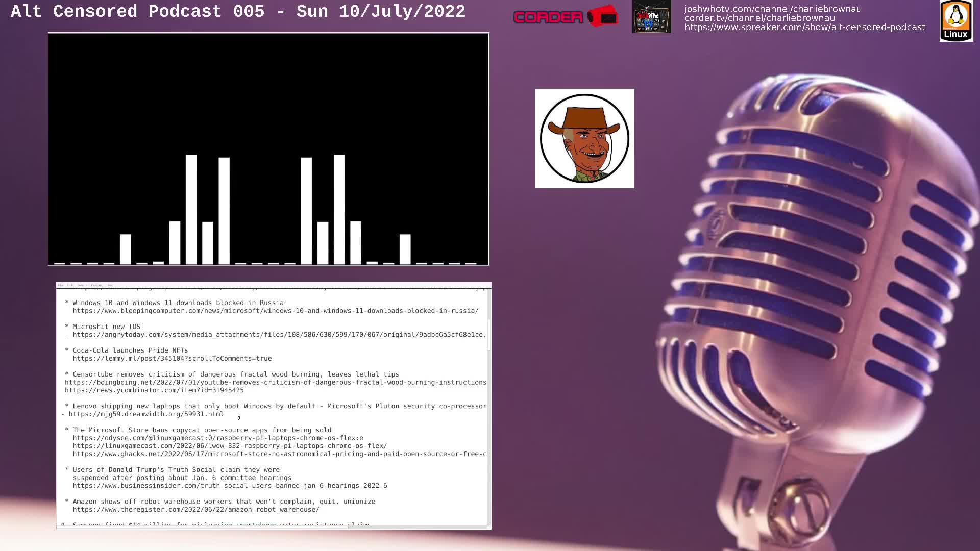Click the mjg59.dreamwidth.org URL
The width and height of the screenshot is (980, 551).
[146, 414]
